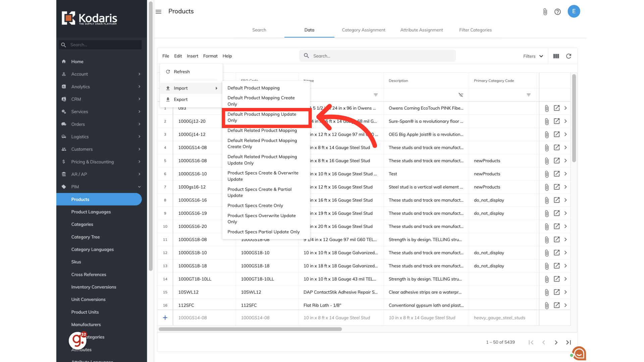The image size is (644, 362).
Task: Switch to the Category Assignment tab
Action: (363, 30)
